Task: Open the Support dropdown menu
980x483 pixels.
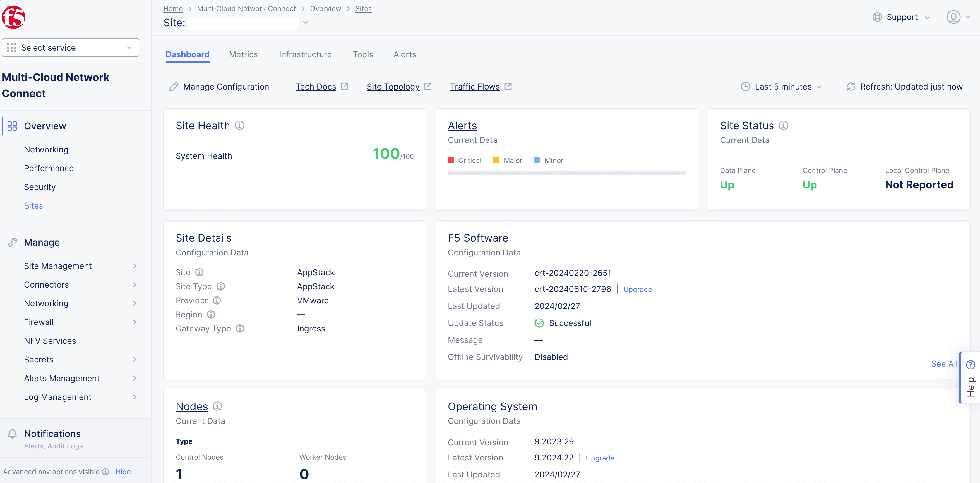Action: coord(901,17)
